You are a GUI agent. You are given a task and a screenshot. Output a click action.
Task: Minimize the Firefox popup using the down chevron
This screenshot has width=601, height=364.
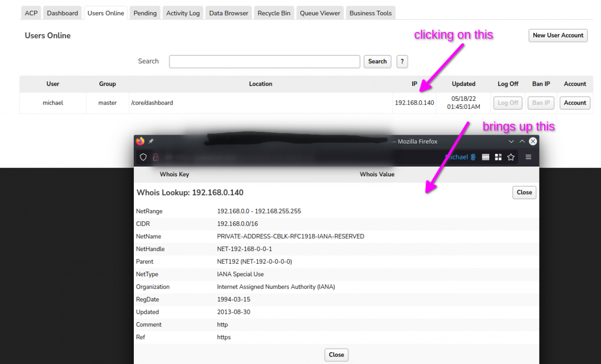511,141
